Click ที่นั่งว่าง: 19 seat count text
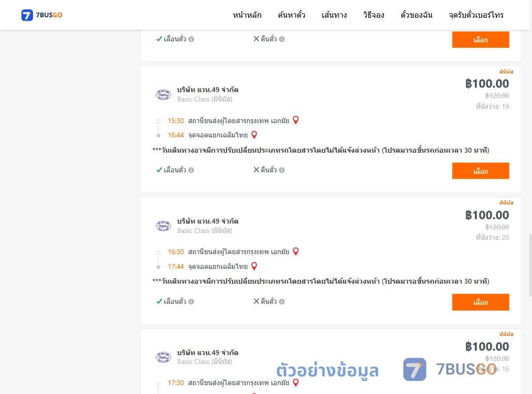 tap(492, 106)
